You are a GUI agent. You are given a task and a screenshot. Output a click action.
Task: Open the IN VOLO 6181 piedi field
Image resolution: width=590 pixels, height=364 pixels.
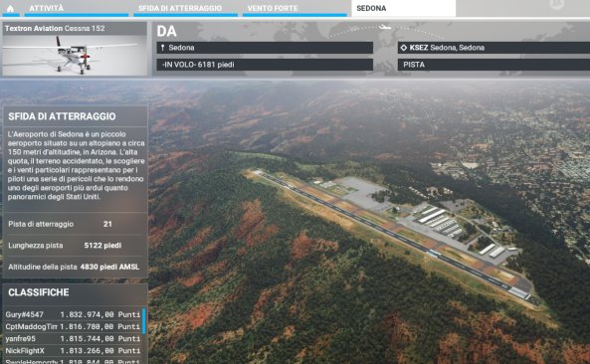(x=265, y=65)
